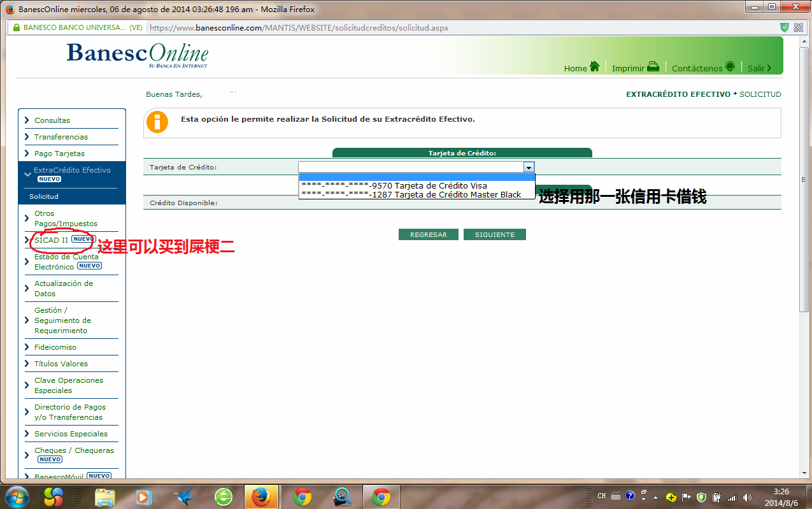Open the media player taskbar icon
812x509 pixels.
pyautogui.click(x=143, y=496)
